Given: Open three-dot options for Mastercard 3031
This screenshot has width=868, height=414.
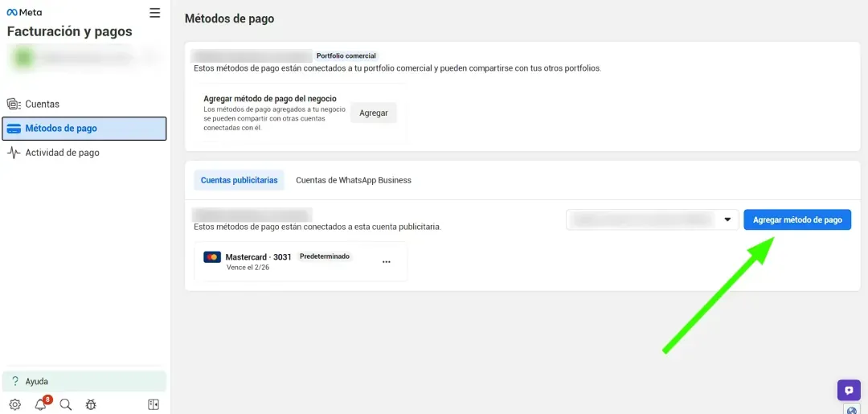Looking at the screenshot, I should (387, 262).
